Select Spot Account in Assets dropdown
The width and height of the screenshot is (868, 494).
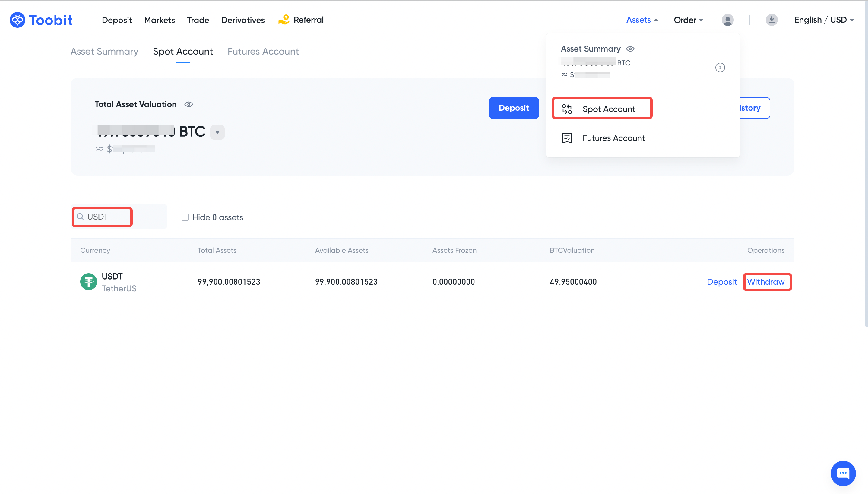coord(609,109)
